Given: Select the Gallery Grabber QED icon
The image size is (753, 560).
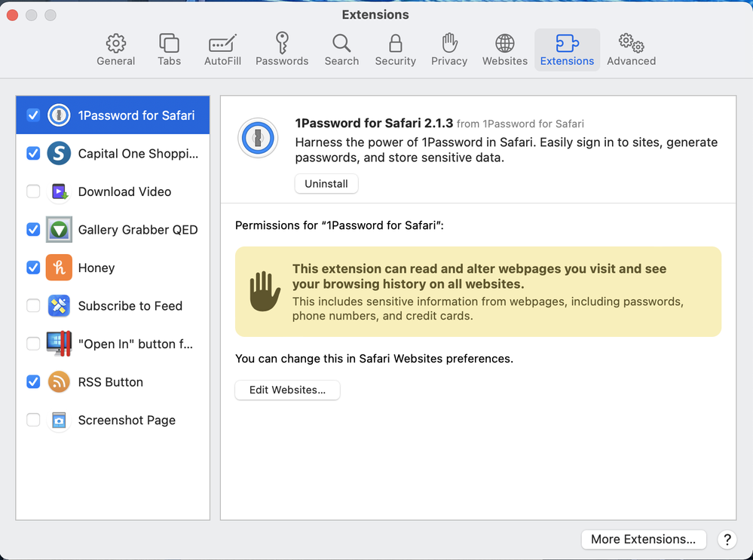Looking at the screenshot, I should (59, 229).
